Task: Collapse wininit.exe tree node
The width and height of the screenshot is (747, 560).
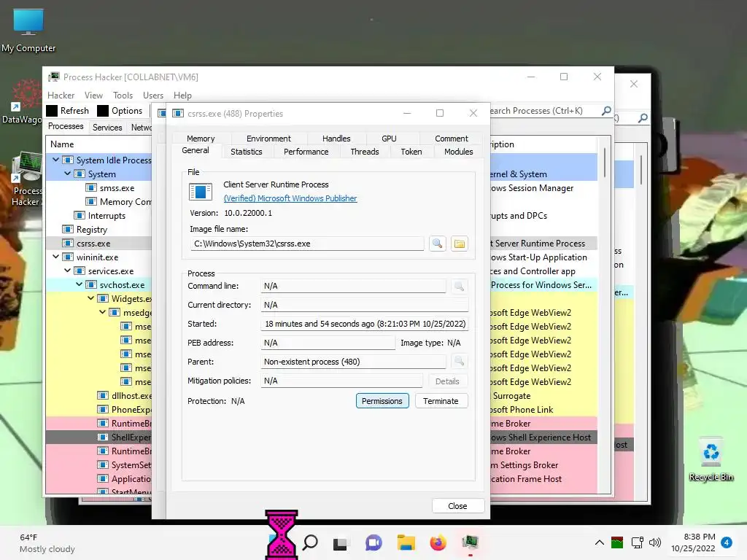Action: (x=55, y=257)
